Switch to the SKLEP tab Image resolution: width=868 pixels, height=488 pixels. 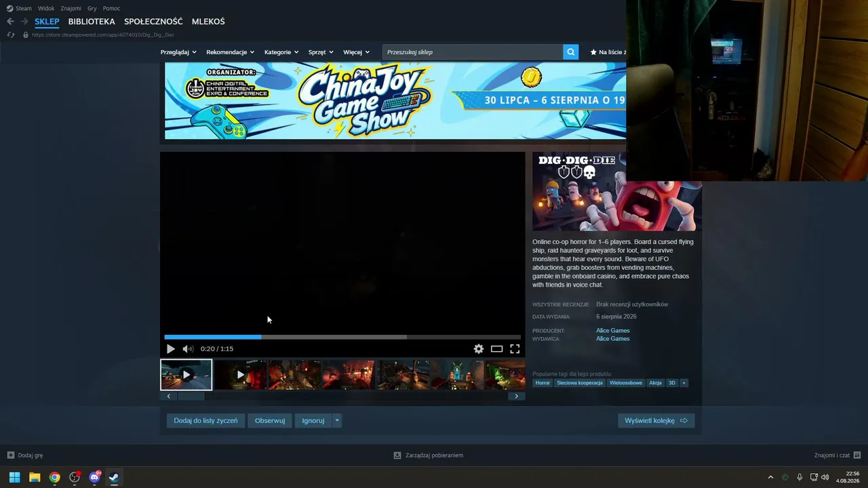(x=47, y=22)
